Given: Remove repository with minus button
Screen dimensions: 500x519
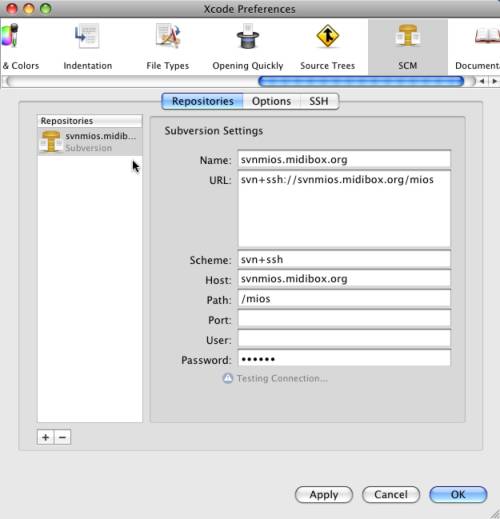Looking at the screenshot, I should pyautogui.click(x=62, y=437).
